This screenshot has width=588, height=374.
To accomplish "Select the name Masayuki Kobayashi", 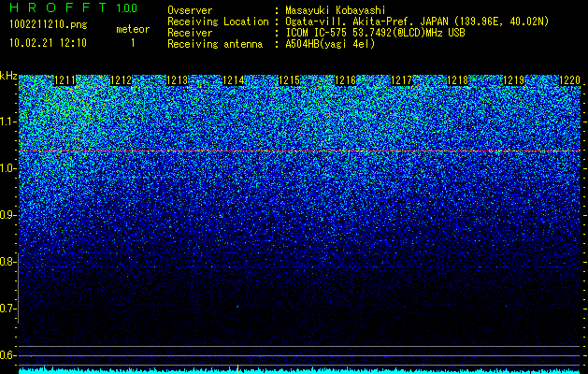I will click(336, 10).
